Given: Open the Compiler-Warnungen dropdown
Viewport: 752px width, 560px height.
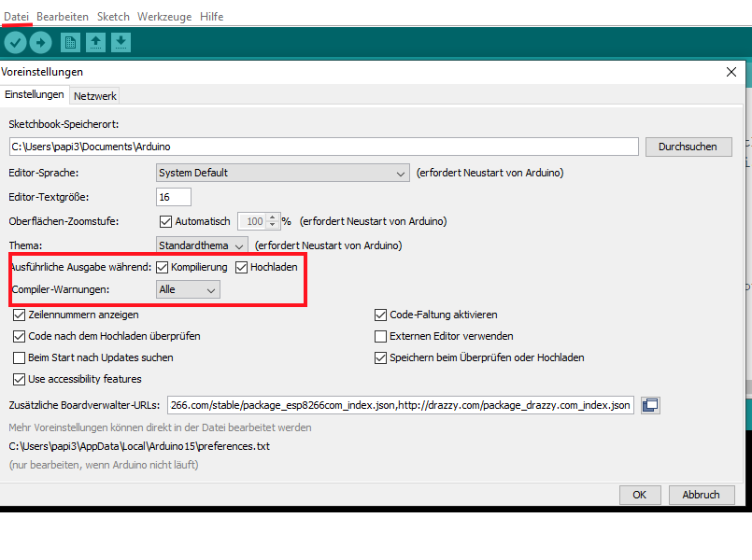Looking at the screenshot, I should [189, 290].
